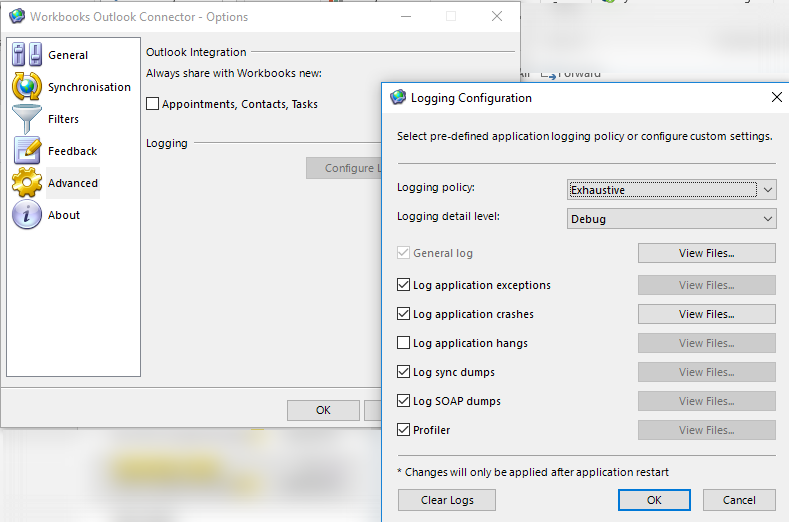Viewport: 789px width, 522px height.
Task: Click the partially hidden Configure Logging button
Action: tap(344, 168)
